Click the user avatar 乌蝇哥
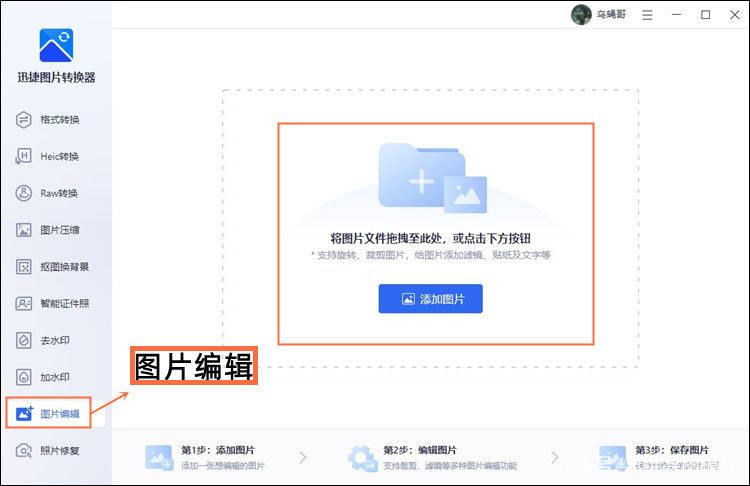750x486 pixels. click(582, 15)
